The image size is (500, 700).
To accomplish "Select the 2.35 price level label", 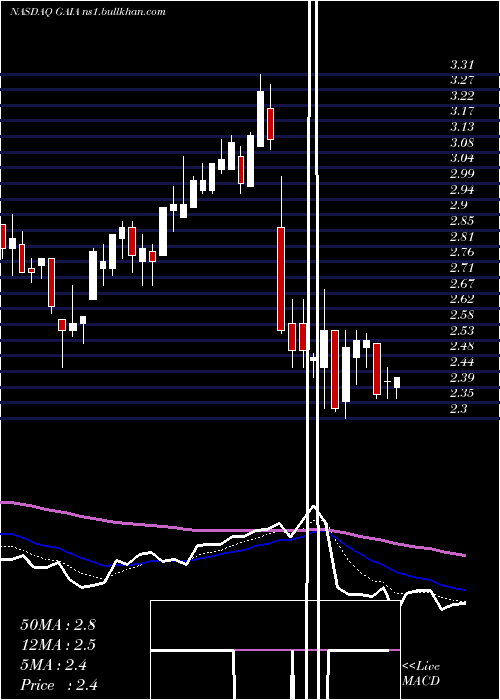I will click(462, 393).
